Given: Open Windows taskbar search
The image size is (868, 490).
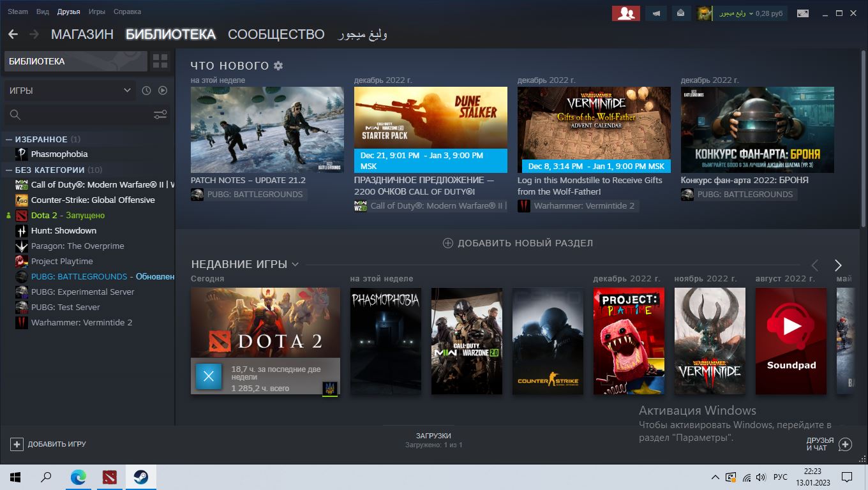Looking at the screenshot, I should (46, 477).
